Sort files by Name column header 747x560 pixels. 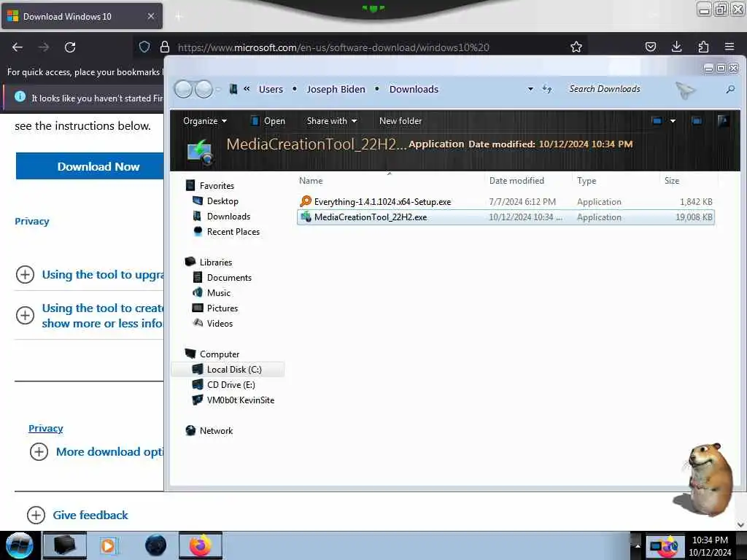(311, 181)
